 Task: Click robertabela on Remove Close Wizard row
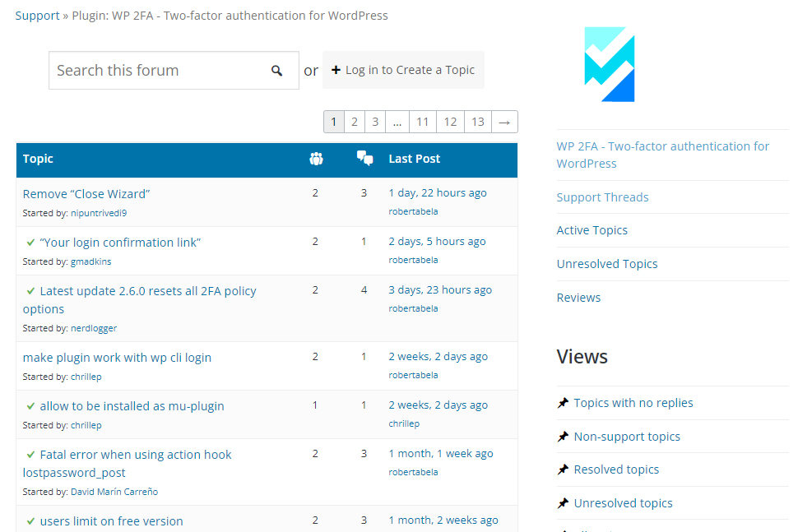[413, 211]
